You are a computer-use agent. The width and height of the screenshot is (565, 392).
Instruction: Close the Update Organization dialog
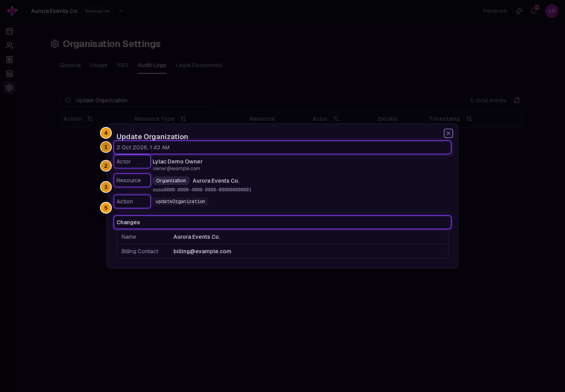[x=448, y=133]
